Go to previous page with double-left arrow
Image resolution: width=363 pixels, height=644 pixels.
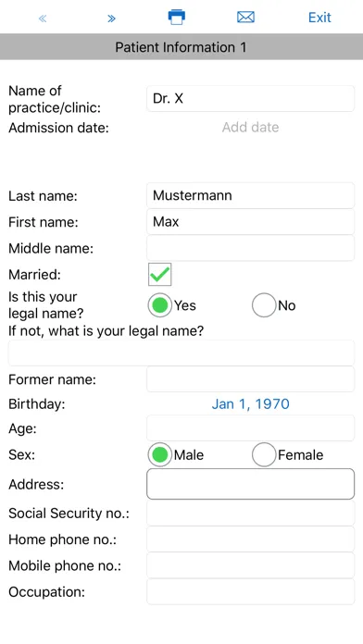coord(43,19)
